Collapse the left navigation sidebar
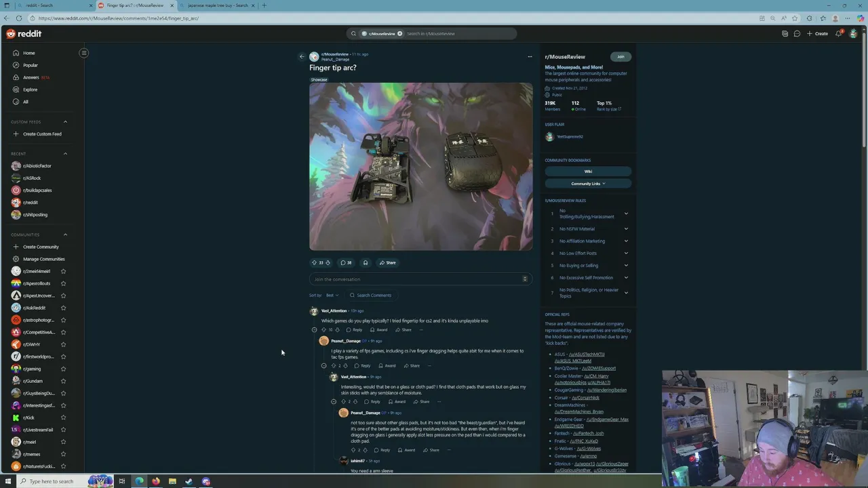868x488 pixels. 84,53
